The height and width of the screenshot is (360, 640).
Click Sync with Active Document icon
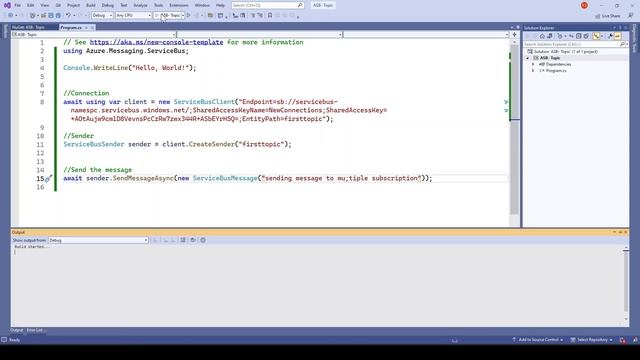(x=571, y=36)
